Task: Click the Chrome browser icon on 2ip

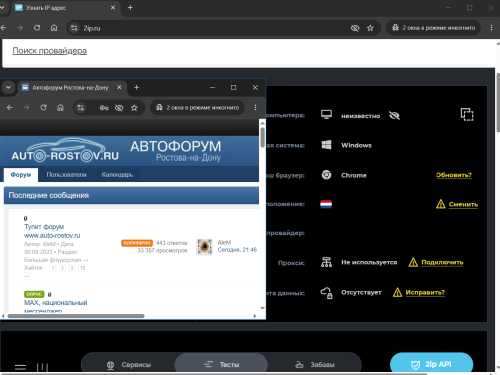Action: 326,175
